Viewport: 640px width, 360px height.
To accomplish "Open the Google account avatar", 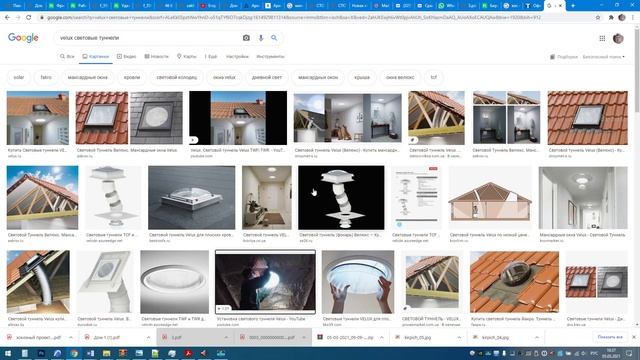I will 618,38.
